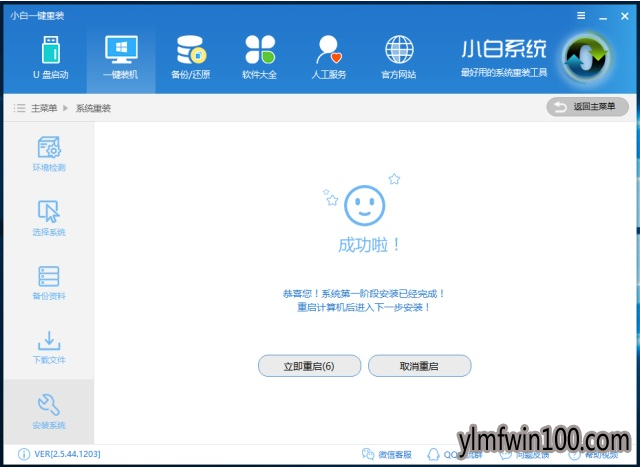Viewport: 641px width, 467px height.
Task: Open the 软件大全 software collection
Action: tap(260, 57)
